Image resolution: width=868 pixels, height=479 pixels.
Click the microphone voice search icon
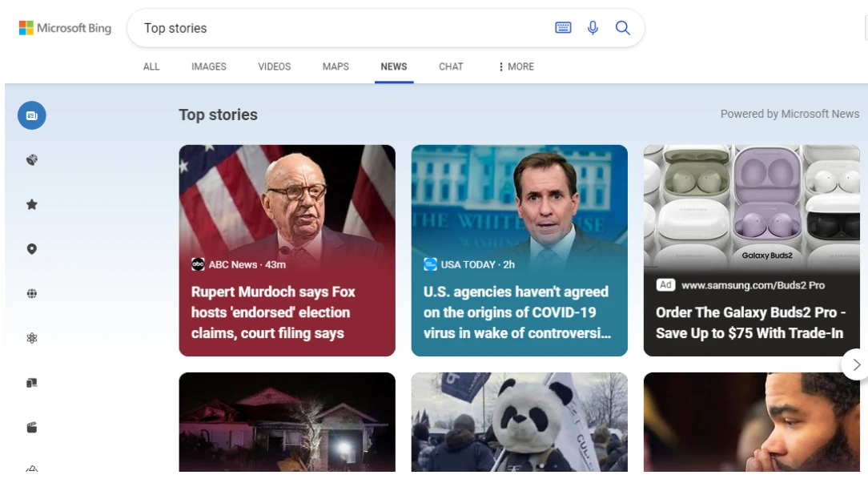tap(593, 28)
